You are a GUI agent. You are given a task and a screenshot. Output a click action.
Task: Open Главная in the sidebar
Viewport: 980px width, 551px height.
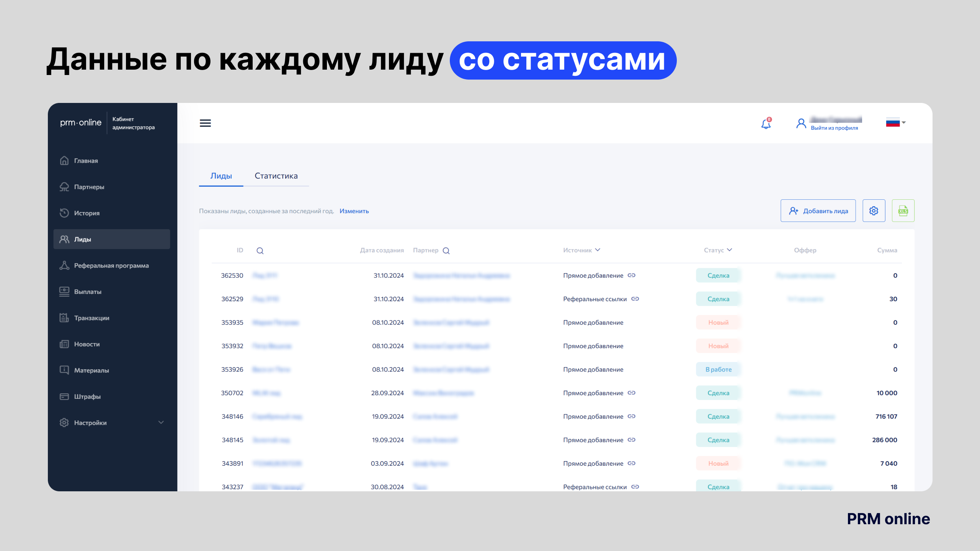pyautogui.click(x=112, y=161)
